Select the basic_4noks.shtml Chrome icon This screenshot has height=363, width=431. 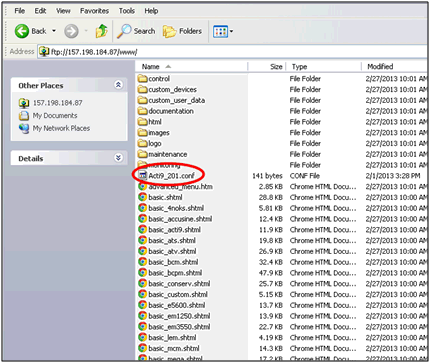[x=143, y=208]
